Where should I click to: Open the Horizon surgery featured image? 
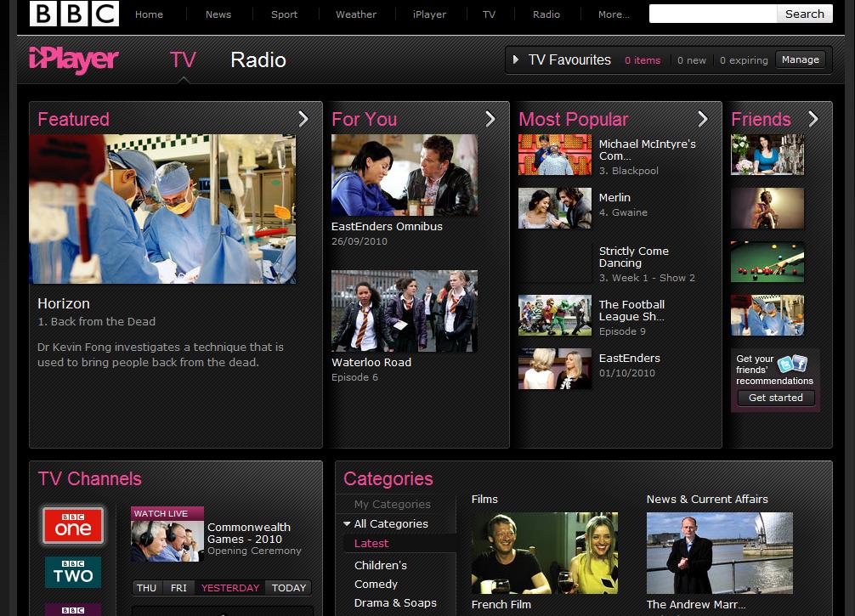pos(162,209)
